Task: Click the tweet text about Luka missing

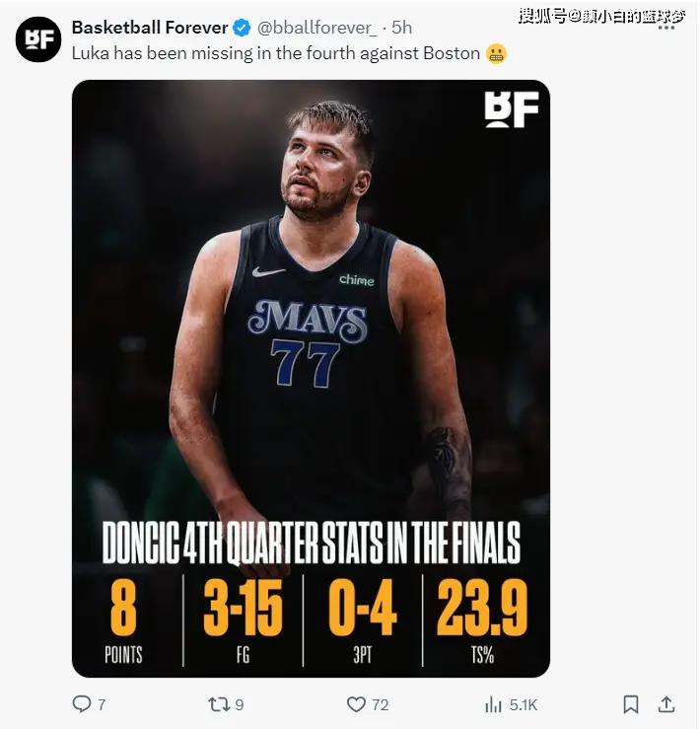Action: 276,53
